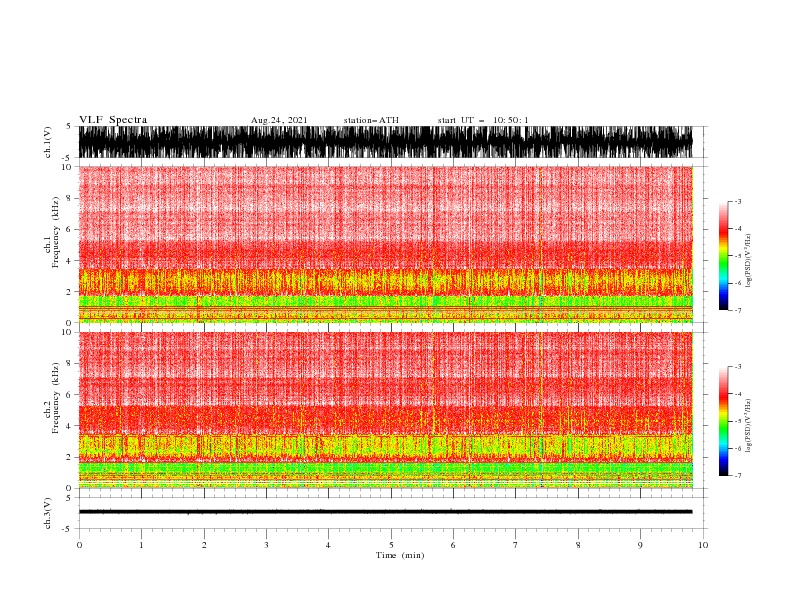The width and height of the screenshot is (792, 612).
Task: Click the ch.1 black waveform trace panel
Action: (x=385, y=142)
